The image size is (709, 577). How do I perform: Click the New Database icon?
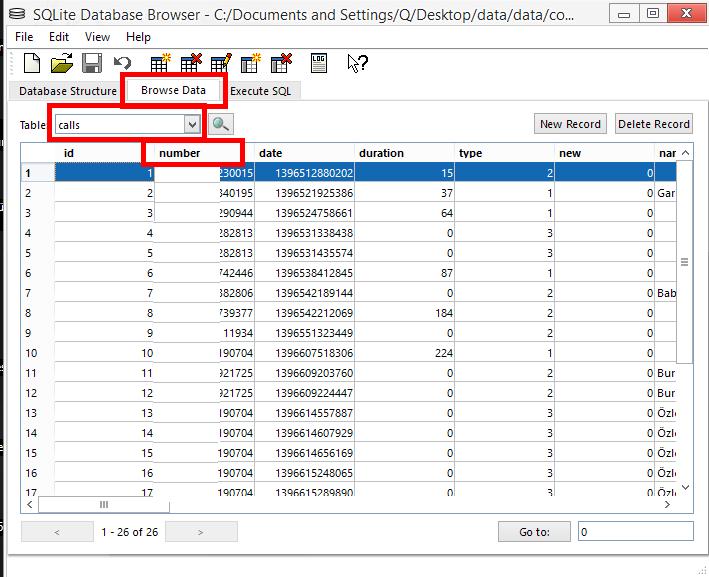coord(32,64)
